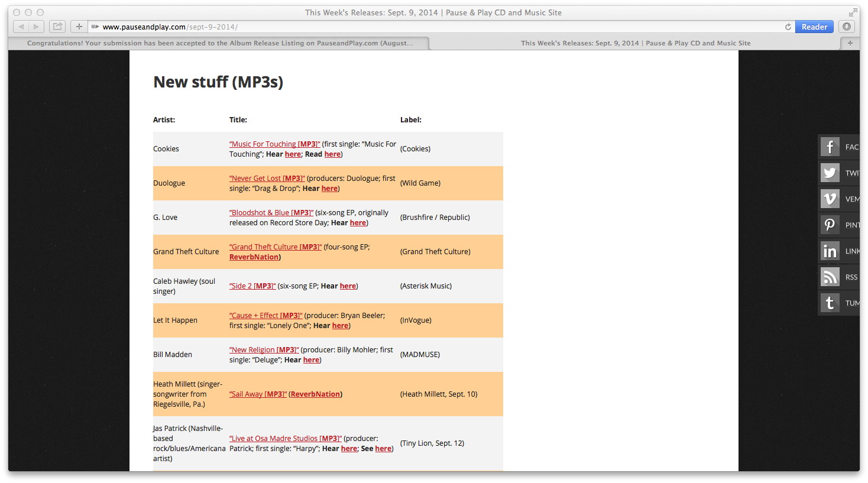Go forward with the Safari forward arrow
868x483 pixels.
(x=37, y=27)
